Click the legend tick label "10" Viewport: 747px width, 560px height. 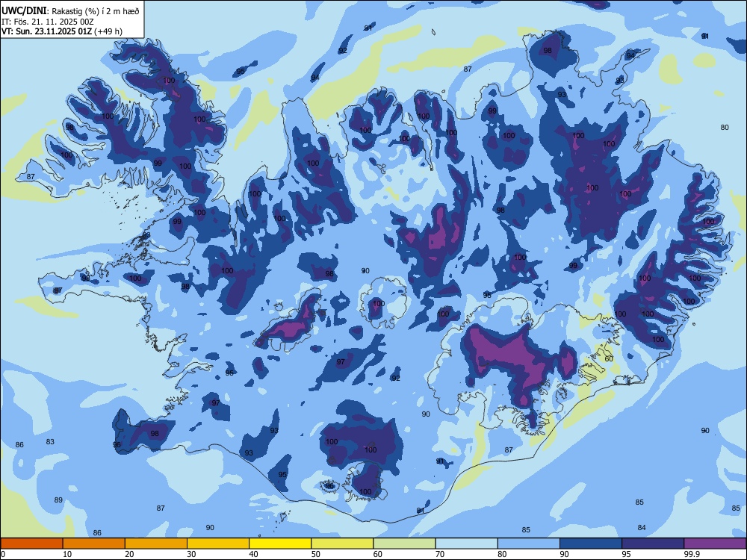(67, 554)
